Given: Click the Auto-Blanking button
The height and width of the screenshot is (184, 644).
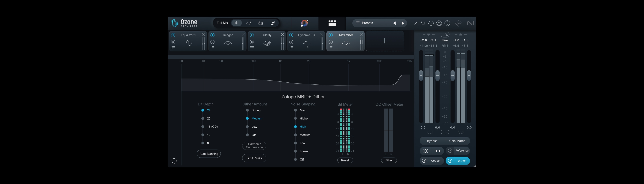Looking at the screenshot, I should click(x=209, y=154).
